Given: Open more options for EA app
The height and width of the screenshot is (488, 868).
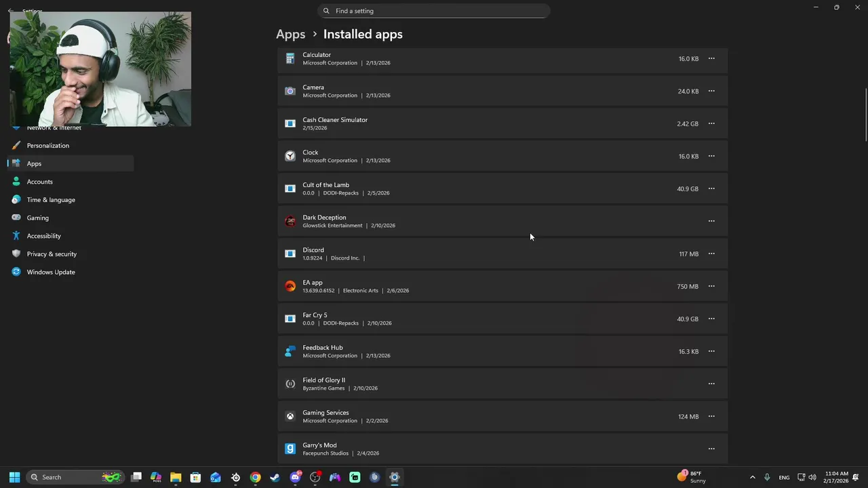Looking at the screenshot, I should click(711, 286).
